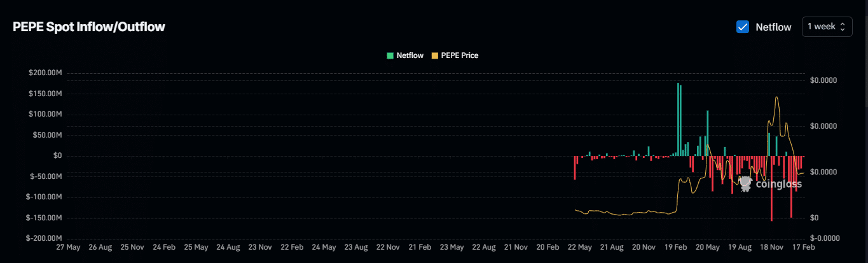Hide PEPE Price series via legend text
868x263 pixels.
(459, 55)
